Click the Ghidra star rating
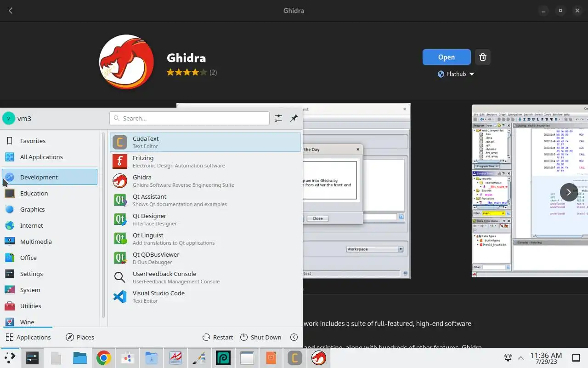Viewport: 588px width, 368px height. click(187, 72)
